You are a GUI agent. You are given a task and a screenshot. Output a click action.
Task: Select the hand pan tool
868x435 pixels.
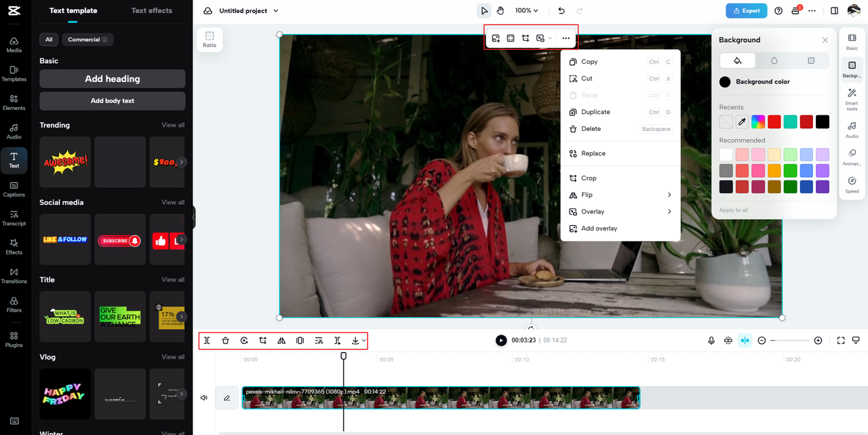(500, 10)
